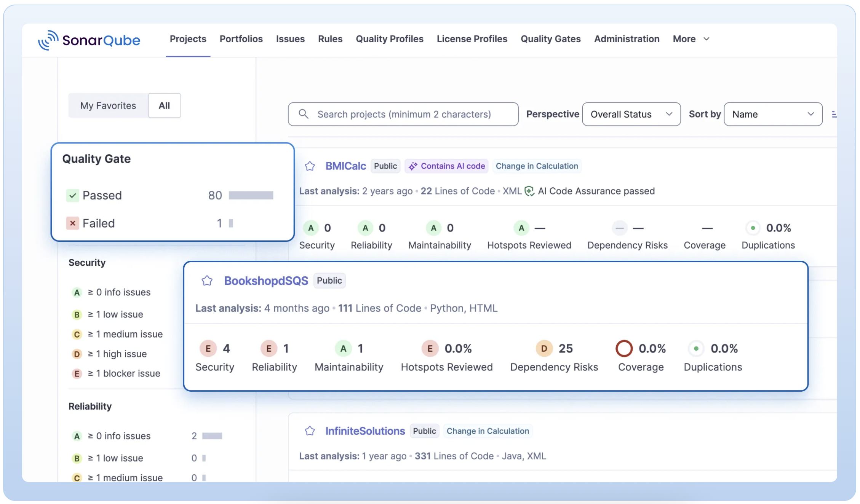Go to the Issues tab
This screenshot has width=860, height=504.
pyautogui.click(x=290, y=39)
